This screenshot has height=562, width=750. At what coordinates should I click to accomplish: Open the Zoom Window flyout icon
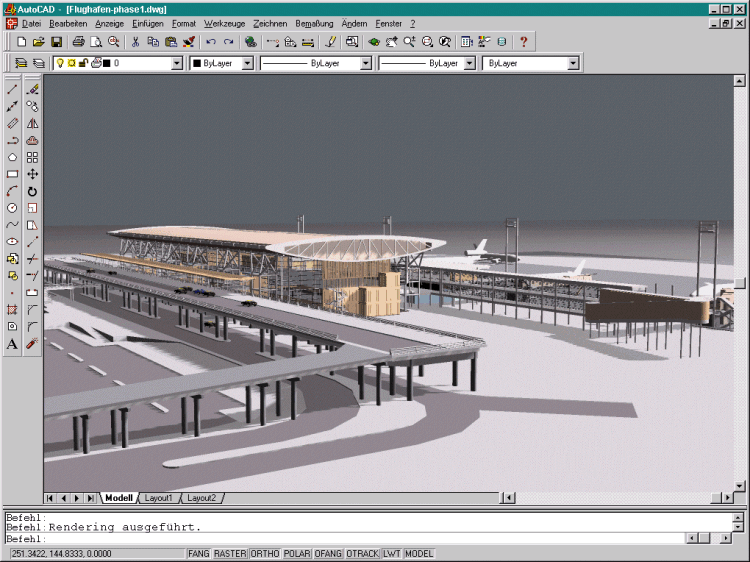(427, 42)
